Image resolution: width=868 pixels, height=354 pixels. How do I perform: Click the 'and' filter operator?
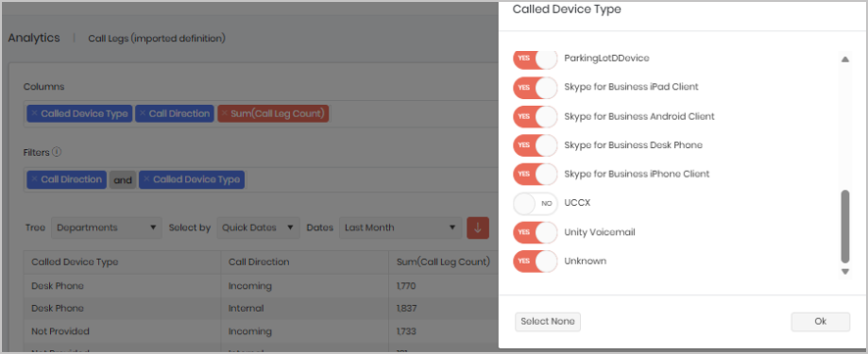tap(122, 179)
